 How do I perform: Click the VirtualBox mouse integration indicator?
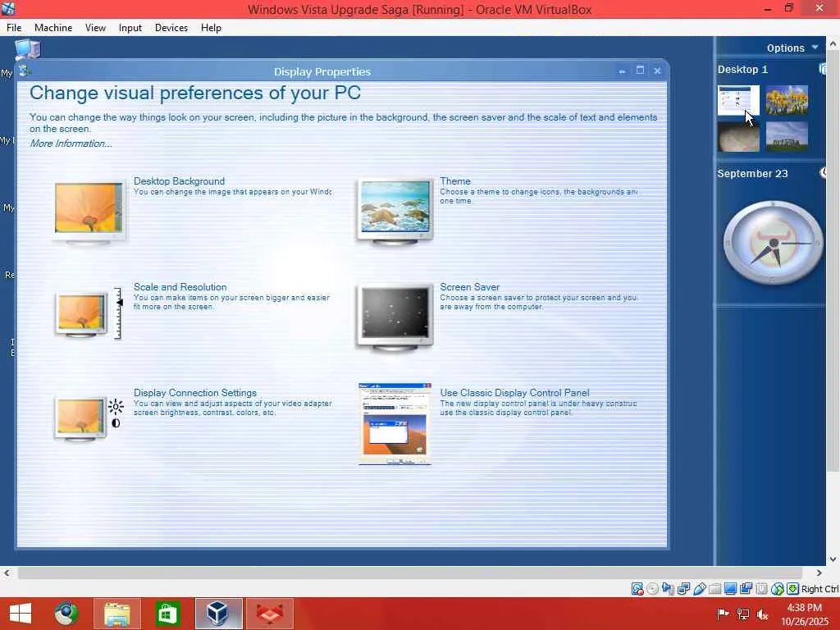click(x=778, y=589)
